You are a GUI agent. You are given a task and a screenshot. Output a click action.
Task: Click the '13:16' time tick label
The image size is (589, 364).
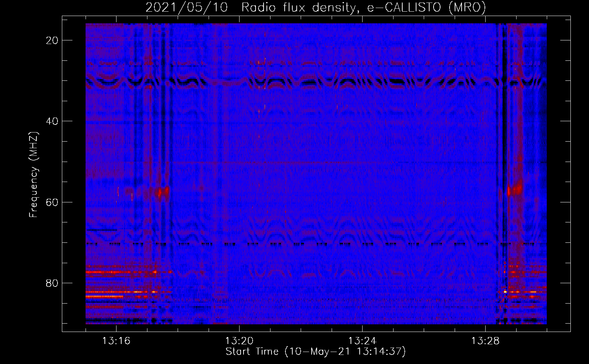[x=116, y=341]
